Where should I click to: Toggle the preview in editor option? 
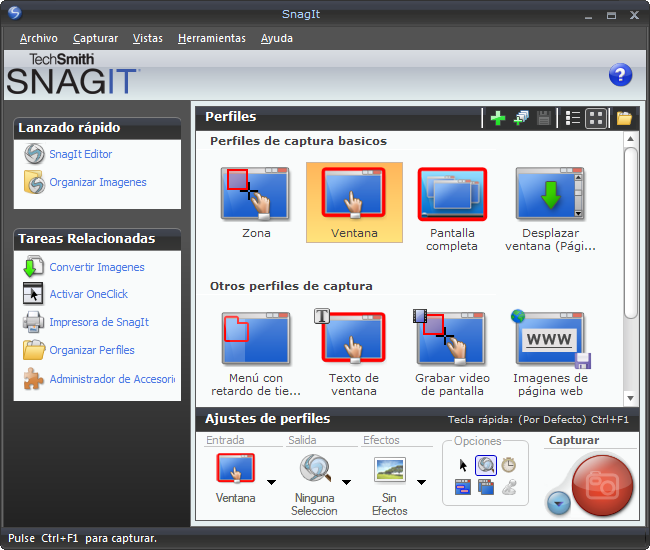[486, 465]
